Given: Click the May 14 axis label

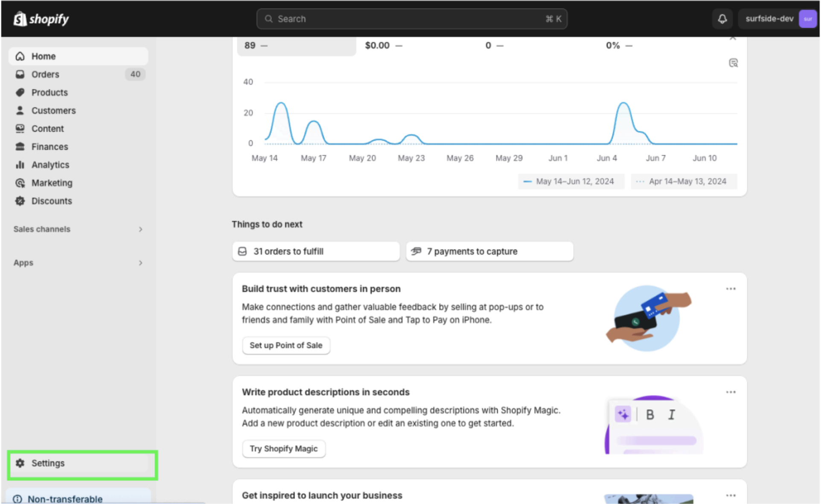Looking at the screenshot, I should click(265, 158).
